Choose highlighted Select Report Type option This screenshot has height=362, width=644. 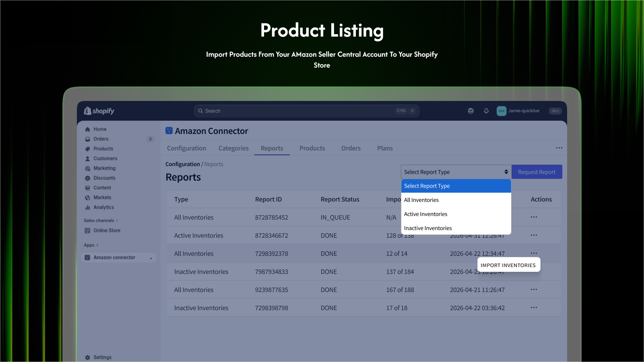coord(456,186)
